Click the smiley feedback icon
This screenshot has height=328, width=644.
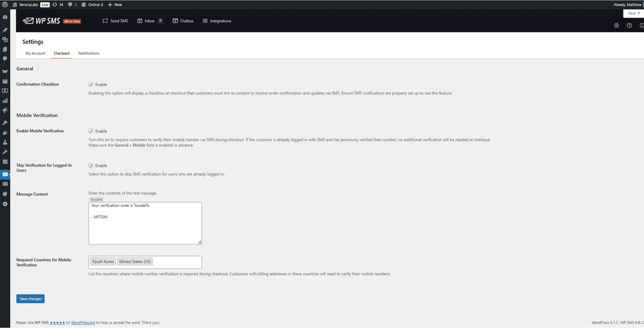point(641,25)
